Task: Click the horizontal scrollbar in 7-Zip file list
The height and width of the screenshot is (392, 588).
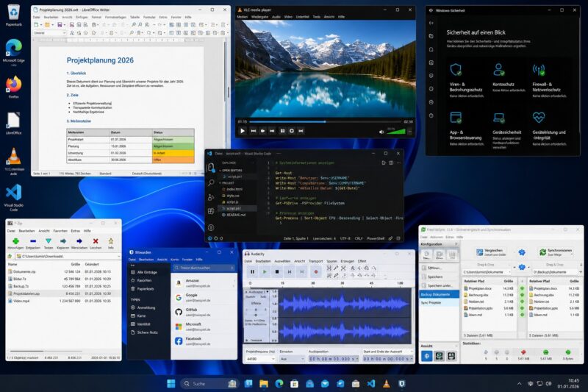Action: click(x=26, y=351)
